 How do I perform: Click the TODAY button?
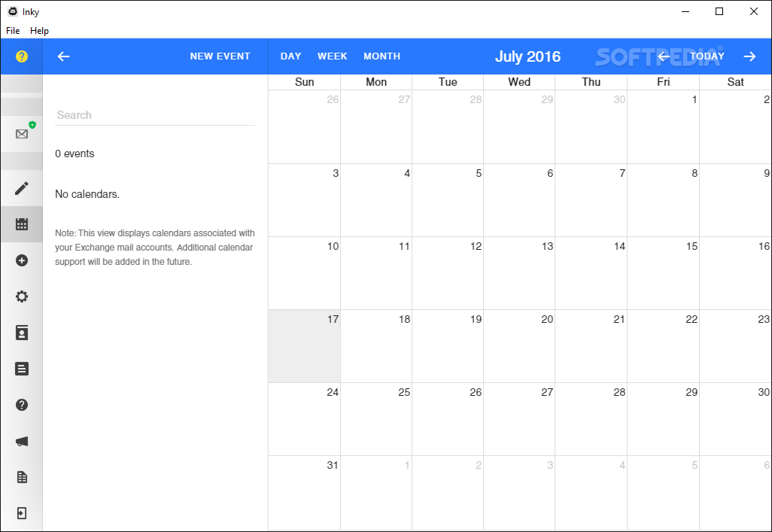coord(707,56)
